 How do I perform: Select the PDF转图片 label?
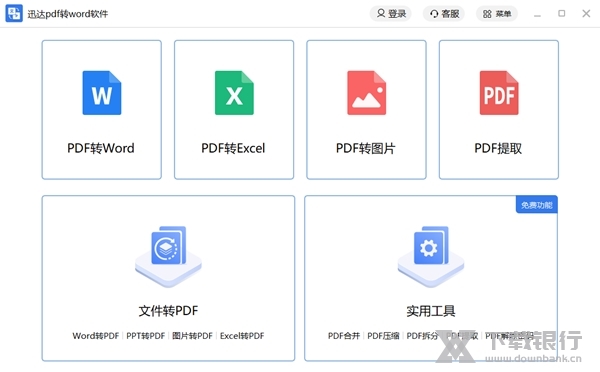(x=365, y=148)
